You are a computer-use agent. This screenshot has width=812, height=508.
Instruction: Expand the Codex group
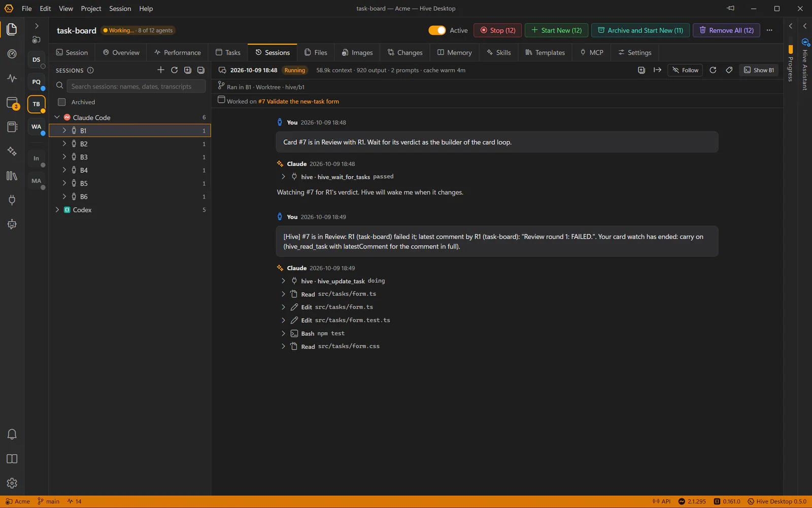click(x=57, y=209)
